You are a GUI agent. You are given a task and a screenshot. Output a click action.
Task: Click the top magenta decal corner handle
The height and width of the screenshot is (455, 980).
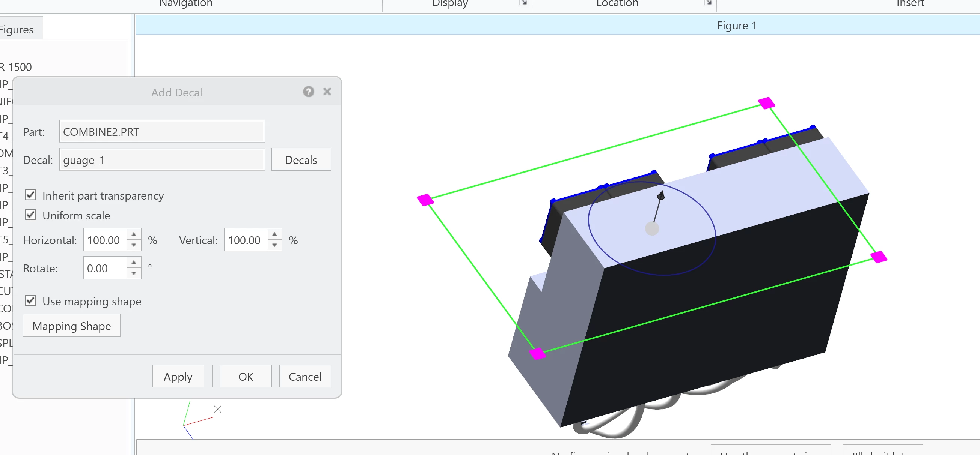(x=766, y=103)
